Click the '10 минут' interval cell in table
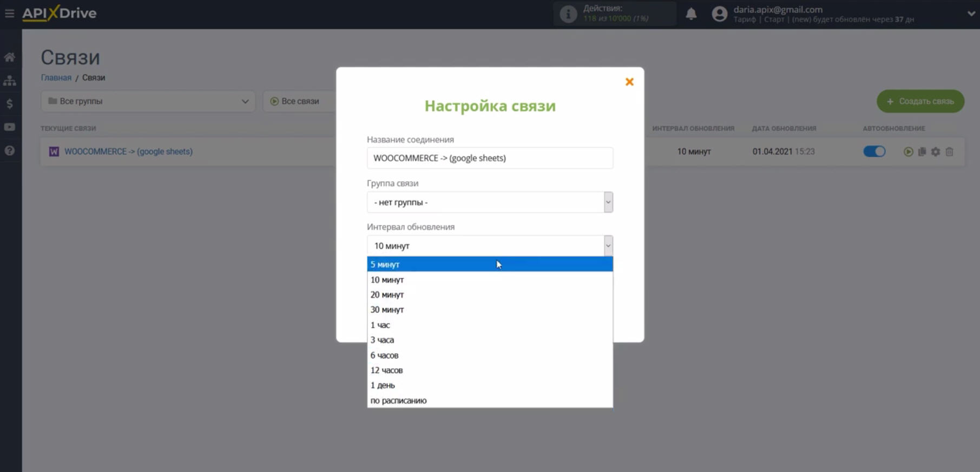Viewport: 980px width, 472px height. (694, 151)
